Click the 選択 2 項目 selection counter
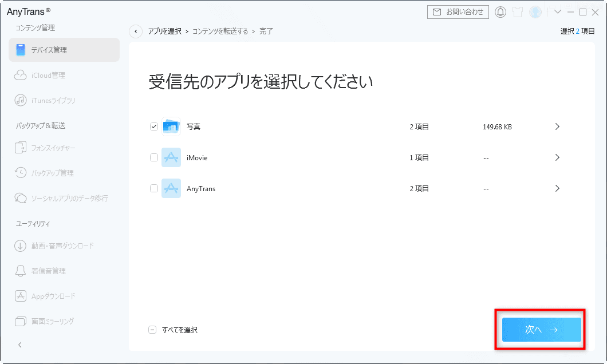 pyautogui.click(x=578, y=31)
